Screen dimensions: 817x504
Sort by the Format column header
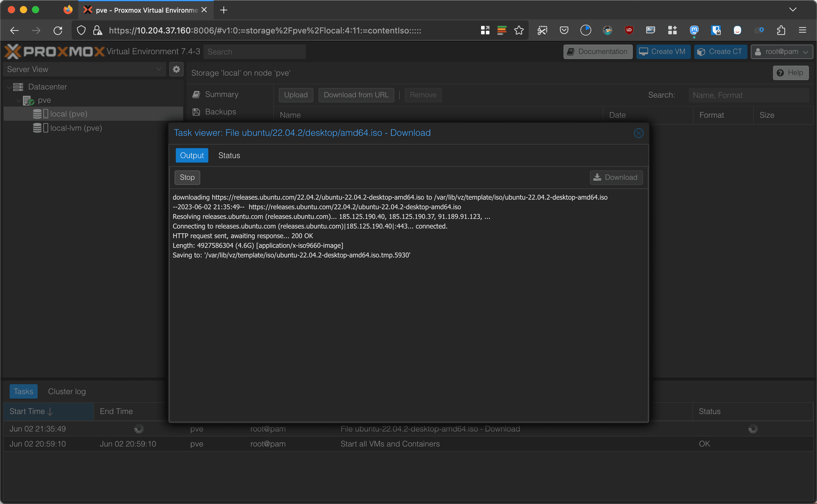723,115
